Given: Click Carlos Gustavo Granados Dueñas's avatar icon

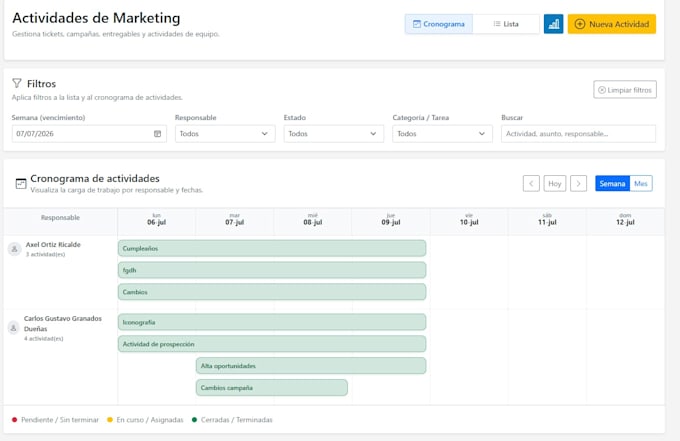Looking at the screenshot, I should [x=13, y=327].
